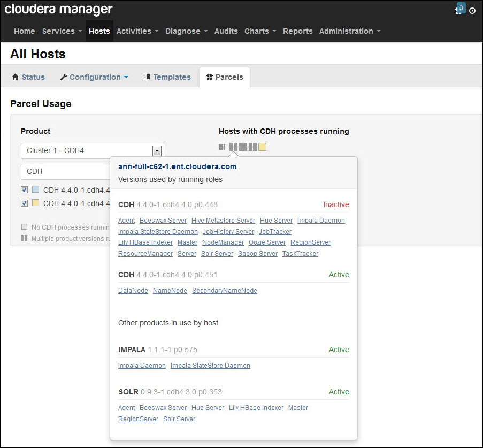Expand the Services menu
Viewport: 483px width, 448px height.
[x=62, y=31]
